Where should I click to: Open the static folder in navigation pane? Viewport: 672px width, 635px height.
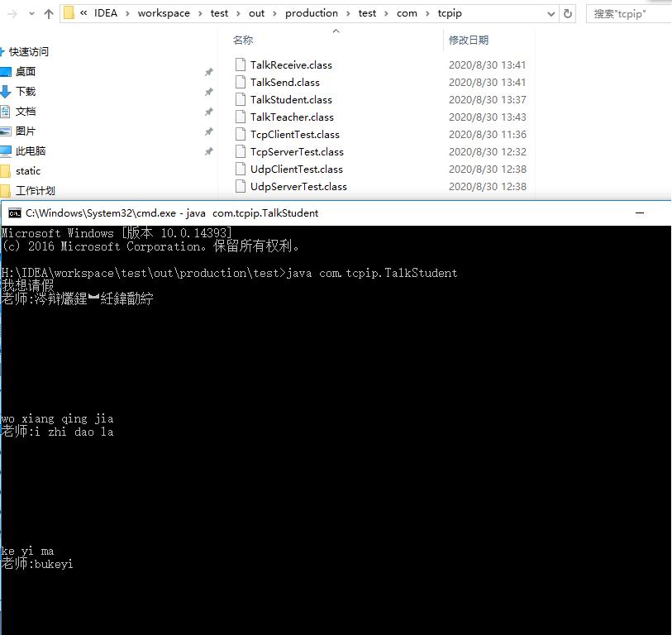(x=28, y=171)
